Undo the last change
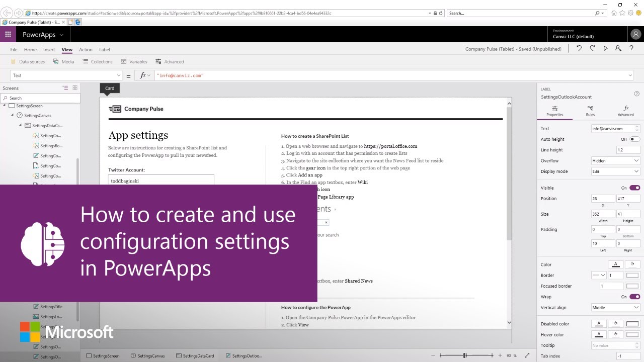Viewport: 644px width, 362px height. click(579, 48)
